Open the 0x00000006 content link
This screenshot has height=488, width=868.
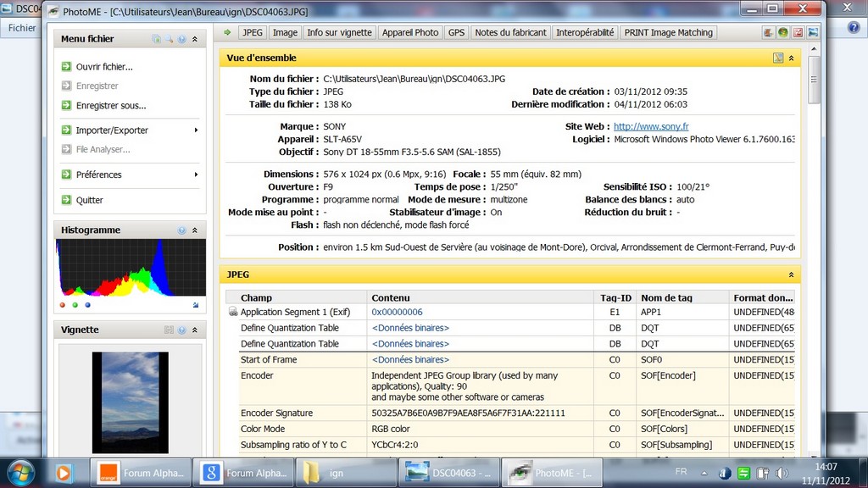click(397, 312)
